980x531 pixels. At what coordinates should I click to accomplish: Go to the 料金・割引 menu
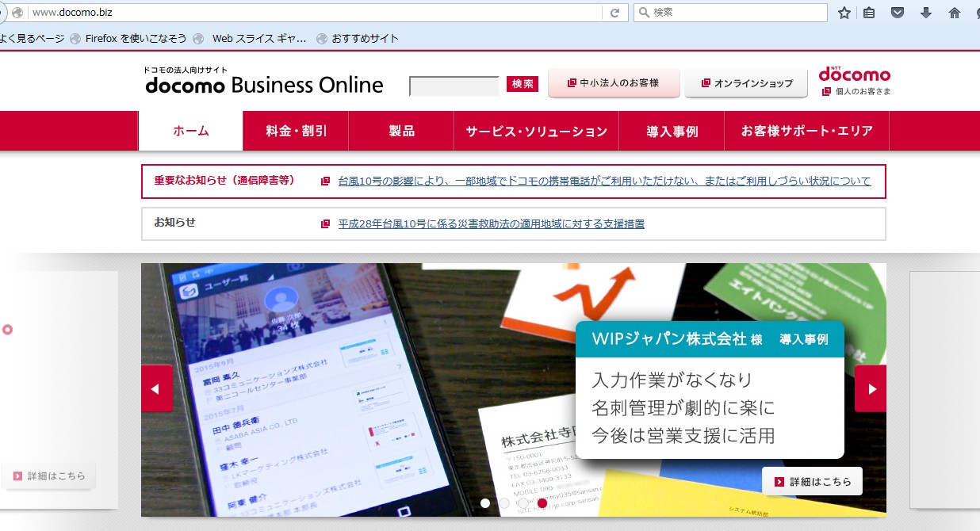(x=297, y=131)
